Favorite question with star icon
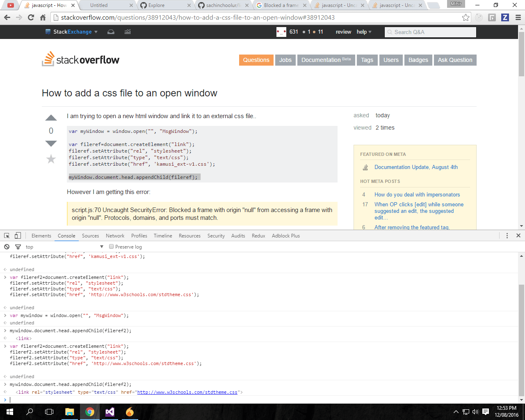Viewport: 525px width, 420px height. click(51, 159)
